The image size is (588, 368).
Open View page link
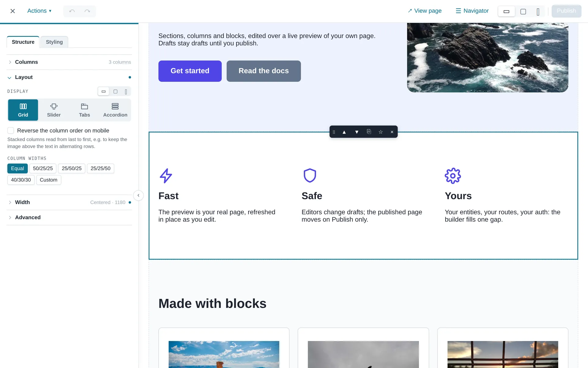(x=424, y=11)
